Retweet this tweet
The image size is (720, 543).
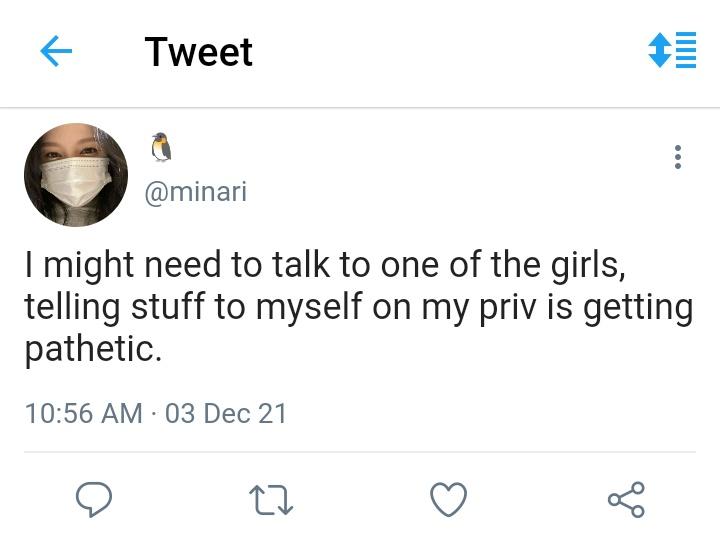coord(270,499)
